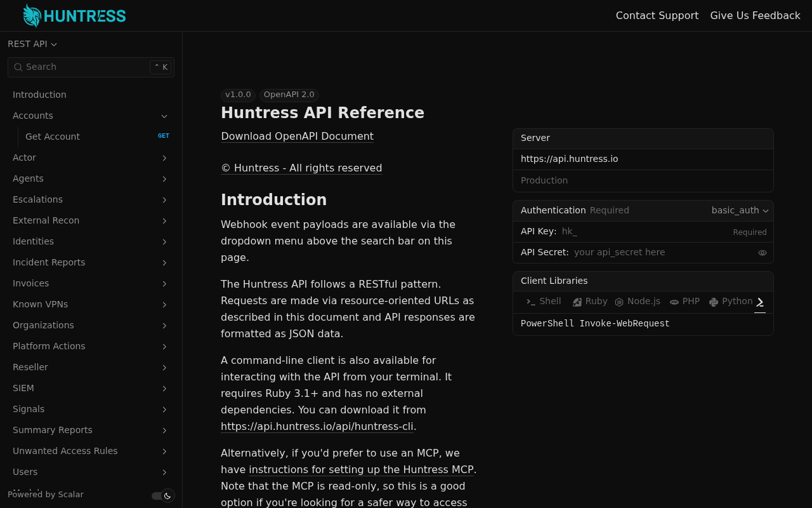This screenshot has height=508, width=812.
Task: Open Huntress MCP setup instructions link
Action: click(361, 469)
